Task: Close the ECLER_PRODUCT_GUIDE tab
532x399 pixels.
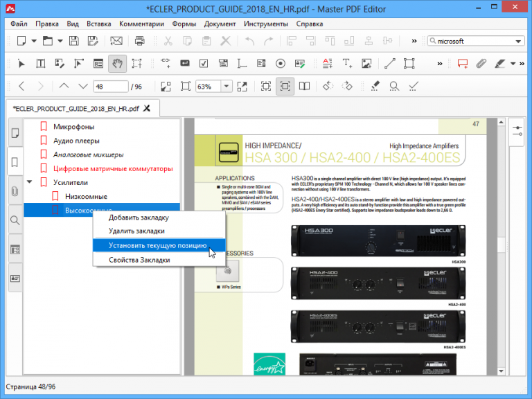Action: coord(147,108)
